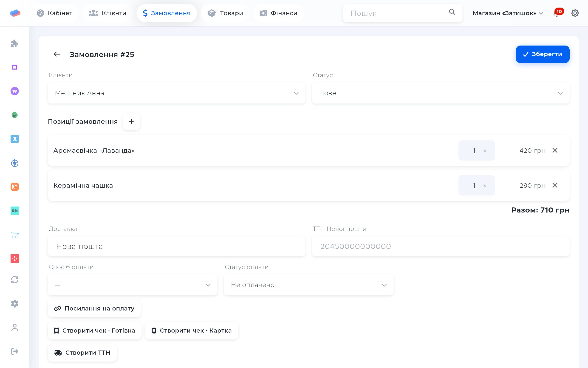
Task: Click the logout icon in sidebar
Action: pos(14,351)
